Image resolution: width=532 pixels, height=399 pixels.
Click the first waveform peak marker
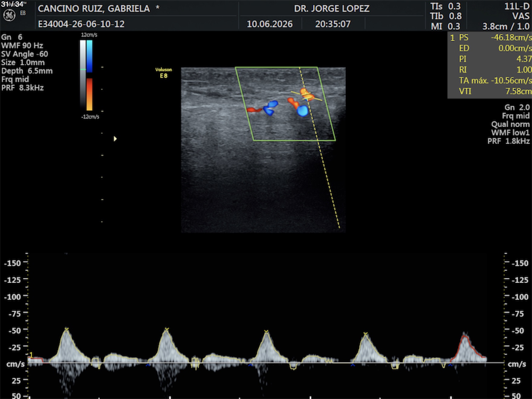(x=66, y=329)
